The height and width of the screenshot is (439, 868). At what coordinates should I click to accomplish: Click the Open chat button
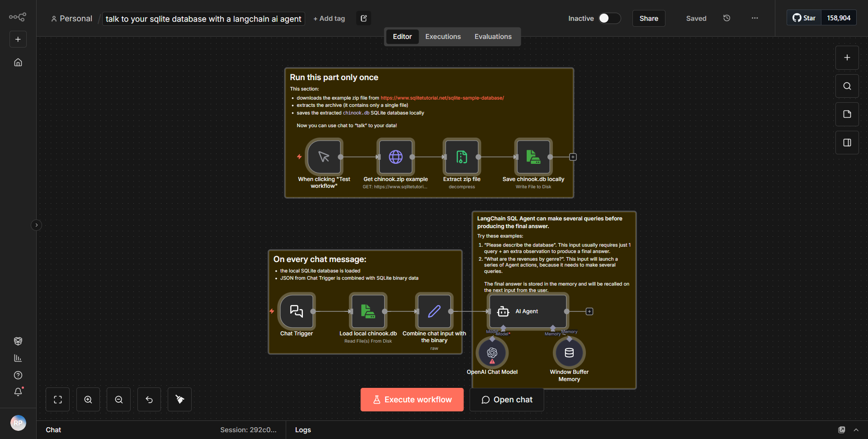[506, 399]
